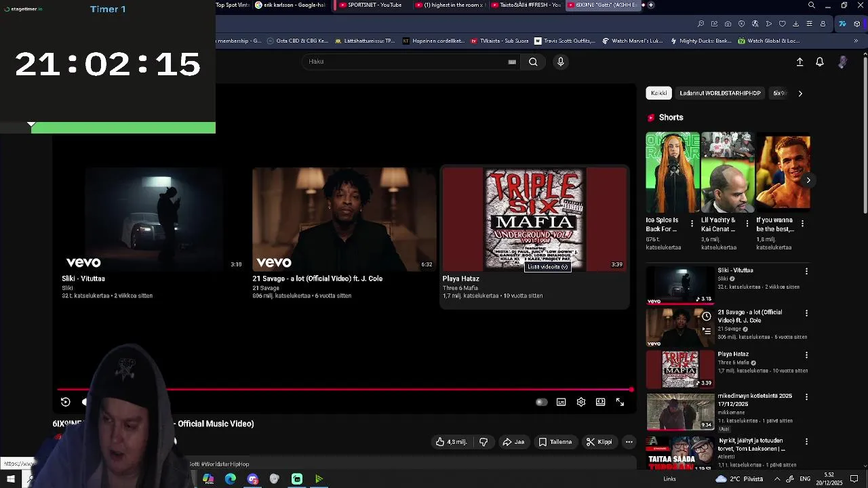This screenshot has height=488, width=868.
Task: Open Watch Global & Loc... bookmark
Action: (768, 41)
